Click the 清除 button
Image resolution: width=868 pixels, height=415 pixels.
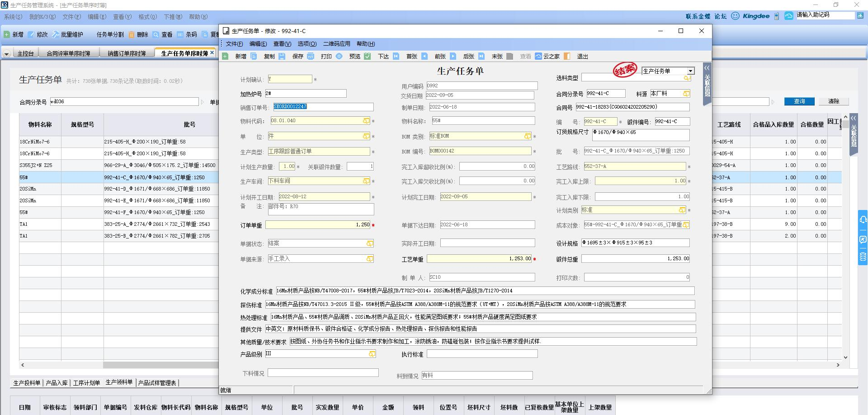click(x=834, y=101)
